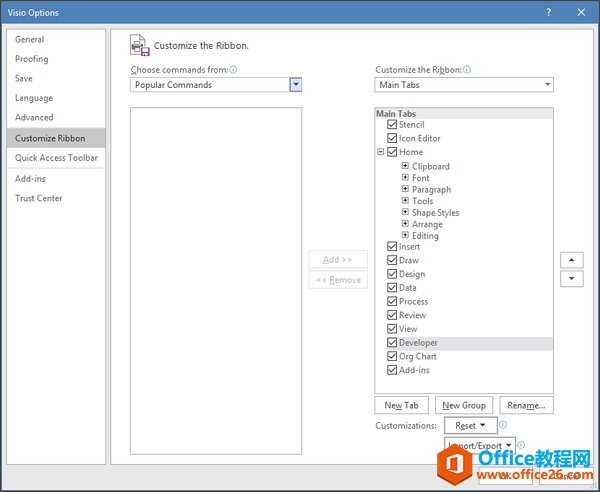Image resolution: width=600 pixels, height=492 pixels.
Task: Expand the Editing group
Action: pos(405,235)
